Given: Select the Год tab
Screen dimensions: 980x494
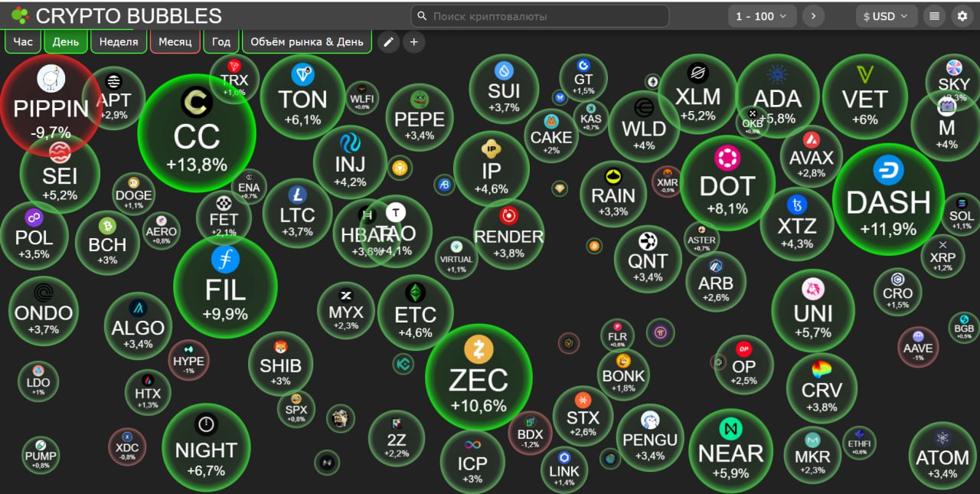Looking at the screenshot, I should click(x=221, y=41).
